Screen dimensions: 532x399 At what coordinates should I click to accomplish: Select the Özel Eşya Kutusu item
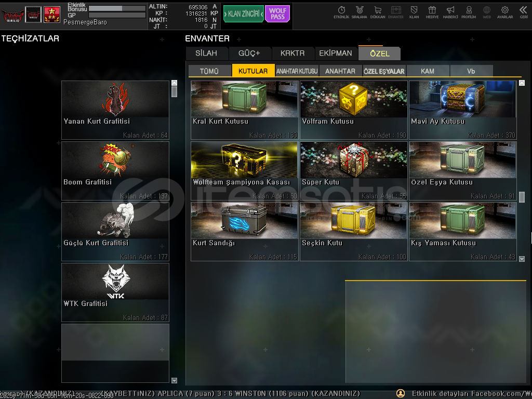[463, 170]
